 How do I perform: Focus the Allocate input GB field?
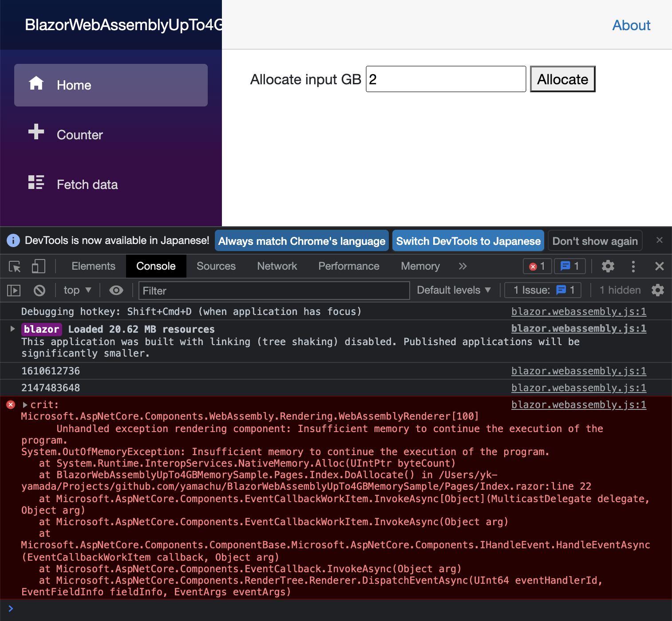pos(446,79)
